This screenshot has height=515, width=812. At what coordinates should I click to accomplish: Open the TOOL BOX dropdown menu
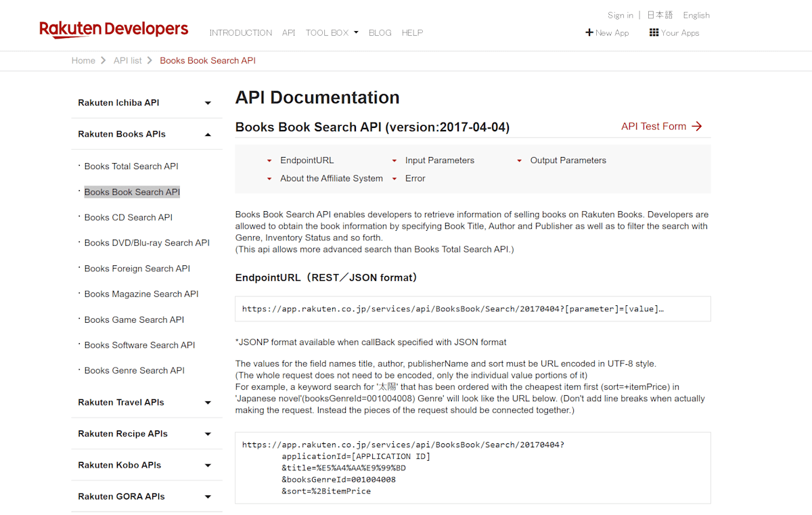tap(332, 32)
